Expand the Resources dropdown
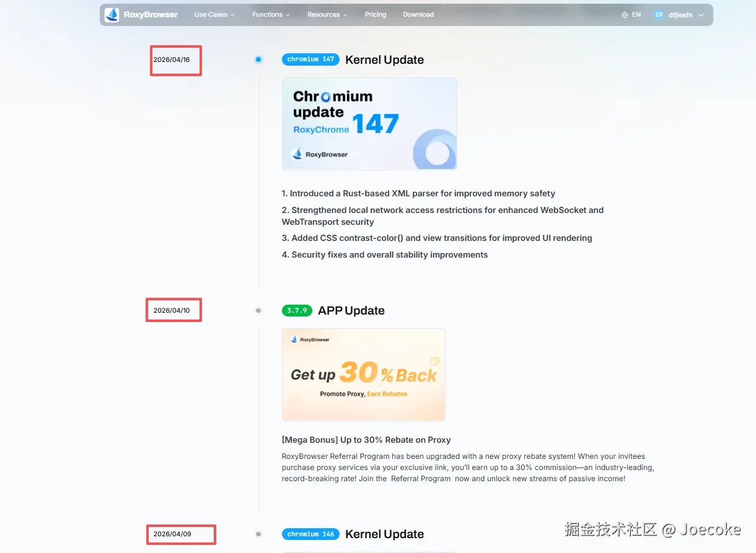The image size is (756, 553). point(327,14)
